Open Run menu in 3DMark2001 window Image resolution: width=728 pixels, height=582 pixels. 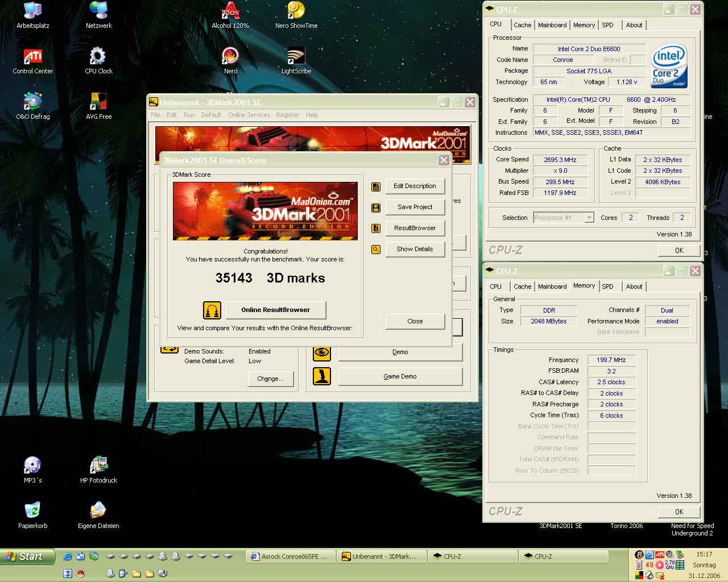coord(189,115)
